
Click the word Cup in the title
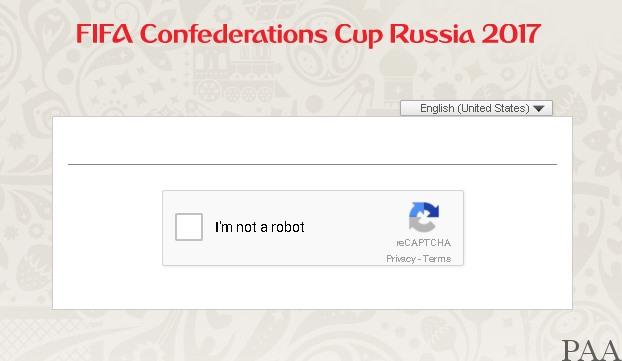tap(359, 35)
